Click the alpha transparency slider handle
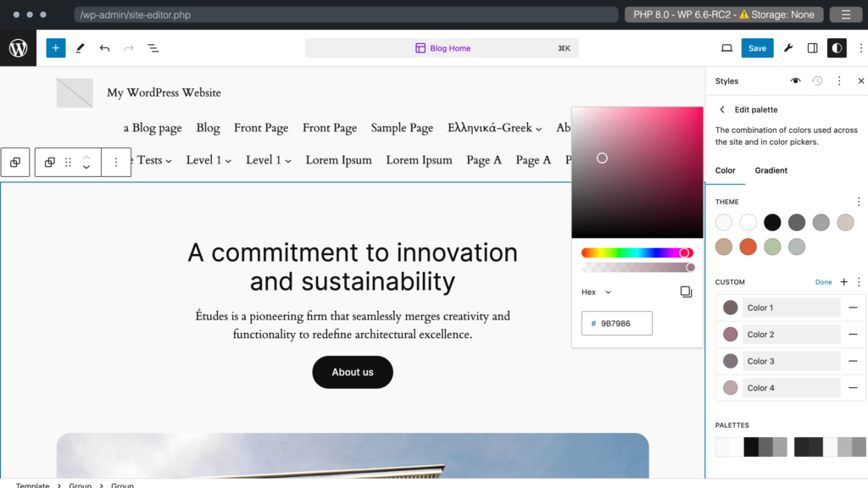This screenshot has height=488, width=868. 690,268
